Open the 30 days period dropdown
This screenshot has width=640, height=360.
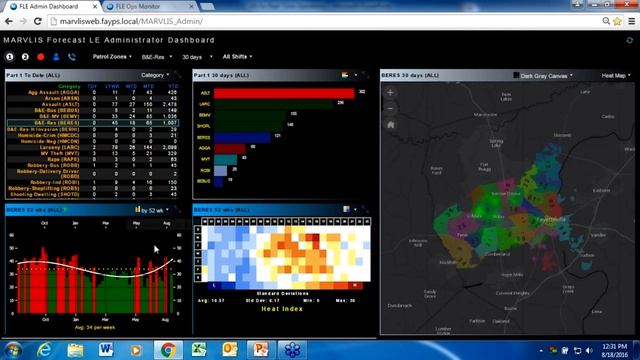[197, 57]
